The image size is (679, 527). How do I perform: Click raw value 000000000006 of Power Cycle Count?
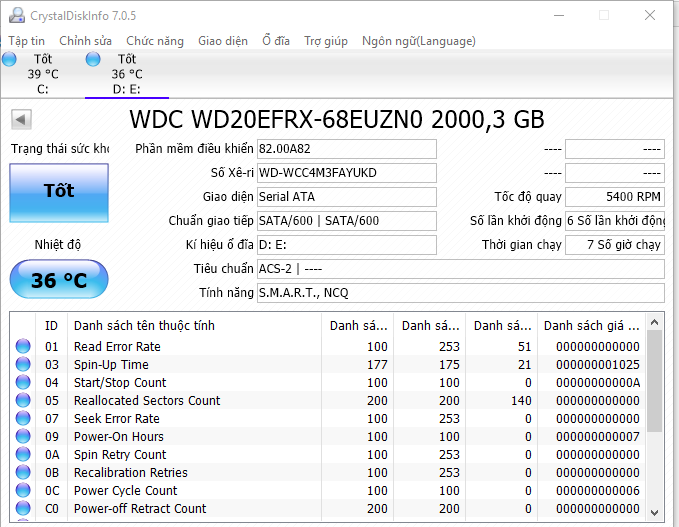tap(598, 491)
